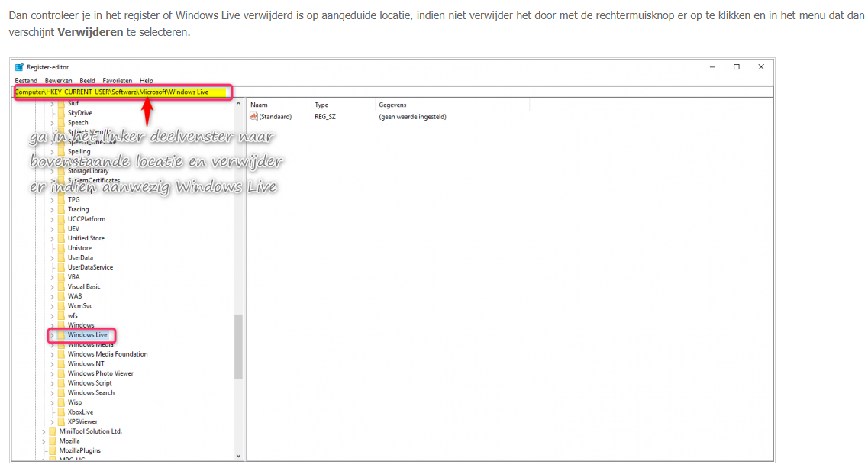Expand the Mozilla key chevron

44,441
